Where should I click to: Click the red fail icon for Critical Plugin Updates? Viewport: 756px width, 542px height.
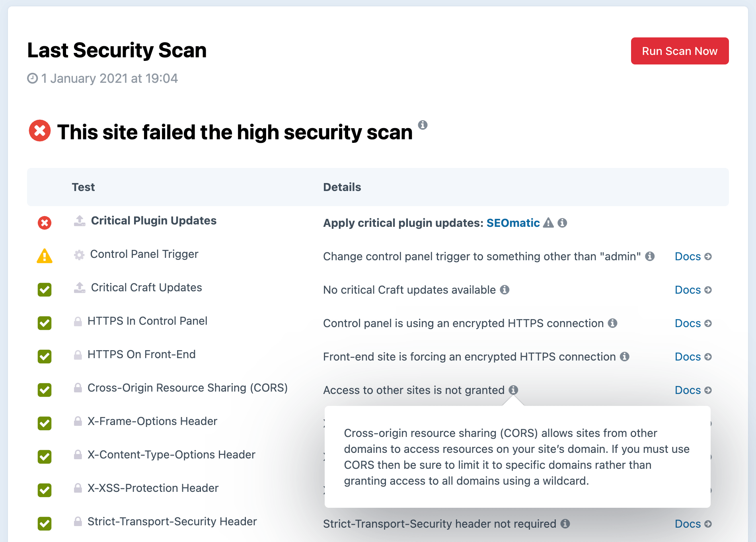point(45,223)
